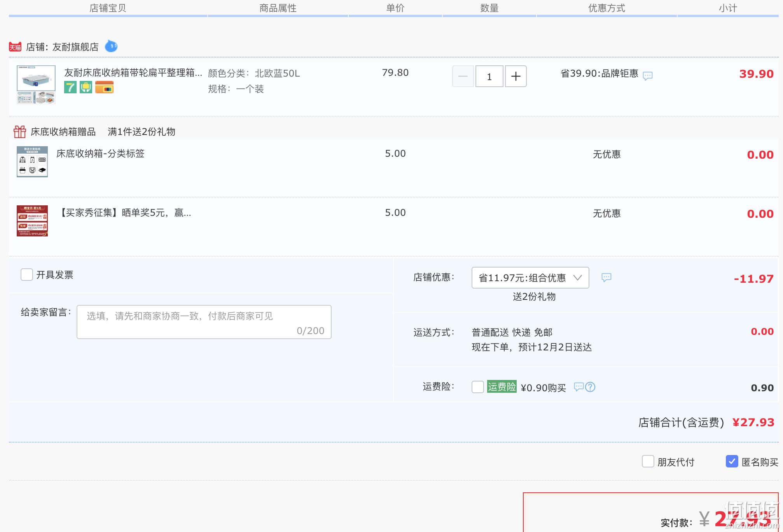Image resolution: width=783 pixels, height=532 pixels.
Task: Click the 优惠方式 column header
Action: tap(607, 8)
